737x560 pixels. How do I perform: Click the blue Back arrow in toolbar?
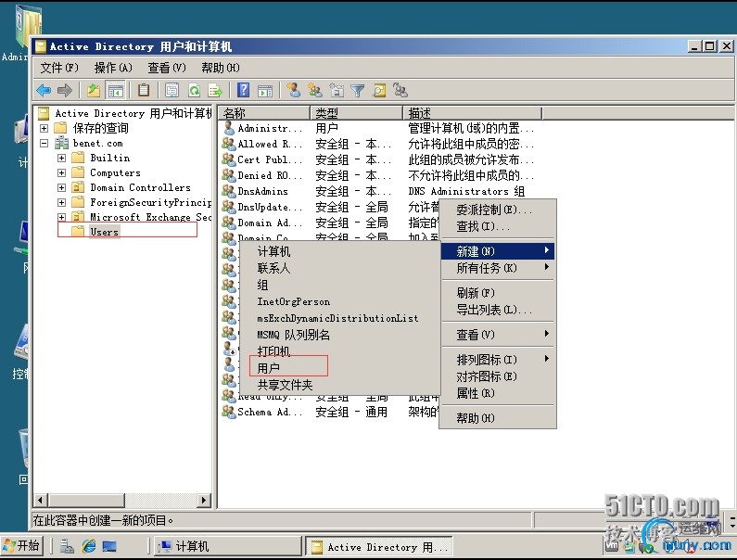[44, 90]
